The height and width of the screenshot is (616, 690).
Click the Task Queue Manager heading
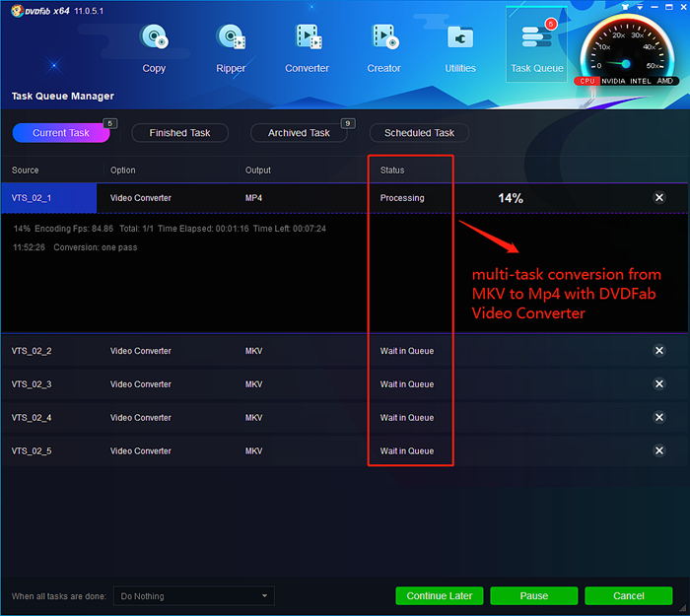(x=62, y=96)
